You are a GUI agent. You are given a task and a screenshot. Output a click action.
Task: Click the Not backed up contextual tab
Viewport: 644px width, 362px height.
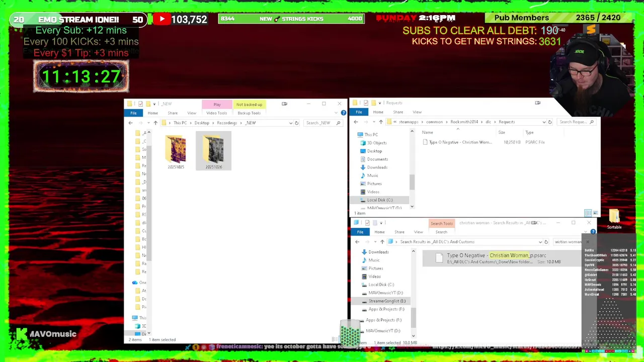click(x=249, y=105)
